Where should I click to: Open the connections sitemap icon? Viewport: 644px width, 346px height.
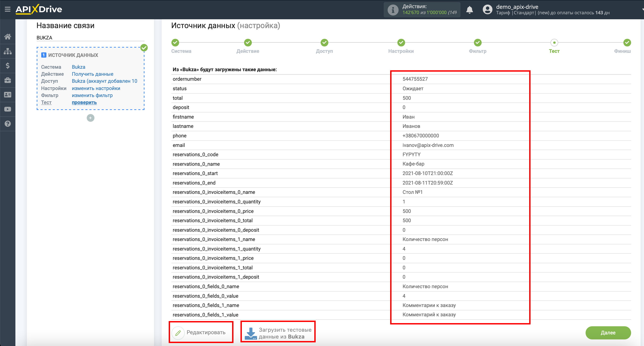click(7, 51)
